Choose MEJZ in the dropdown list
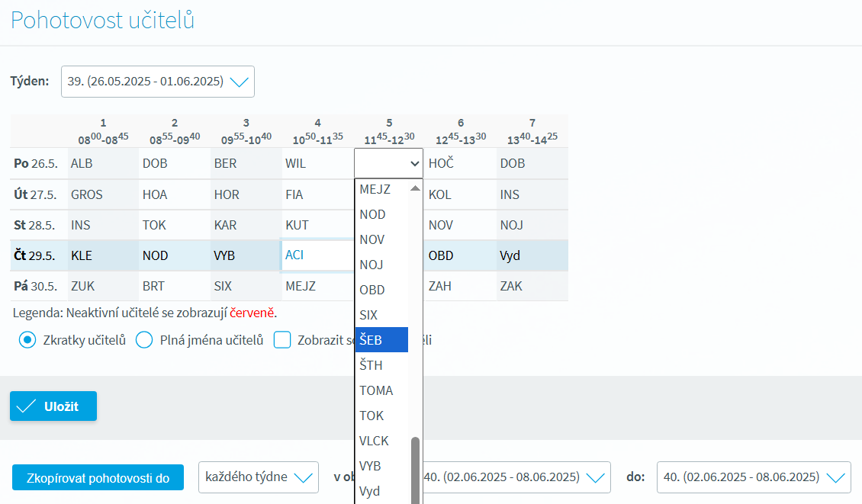Viewport: 862px width, 504px height. click(381, 190)
